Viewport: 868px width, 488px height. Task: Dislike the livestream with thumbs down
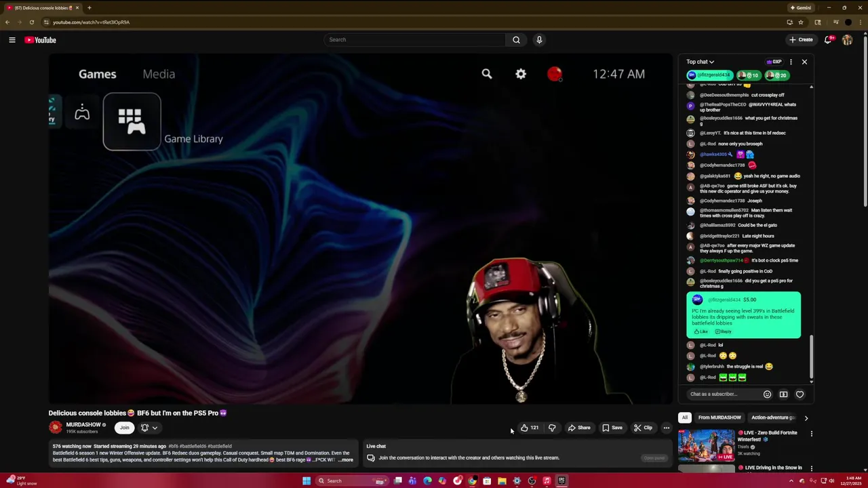[x=552, y=428]
